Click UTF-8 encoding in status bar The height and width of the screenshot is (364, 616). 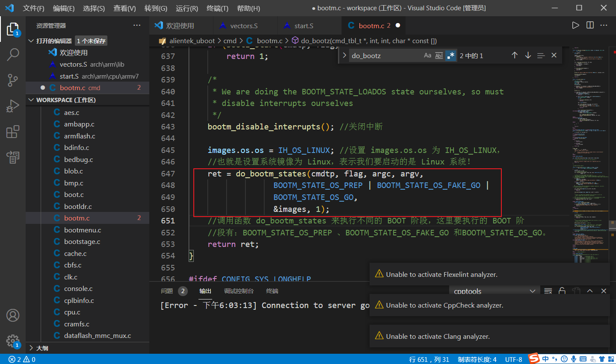coord(513,359)
